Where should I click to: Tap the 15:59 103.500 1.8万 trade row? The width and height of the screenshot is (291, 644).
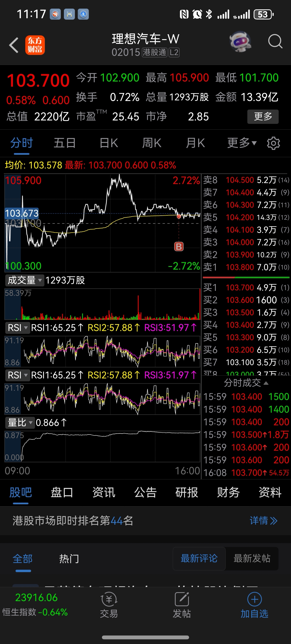click(246, 435)
